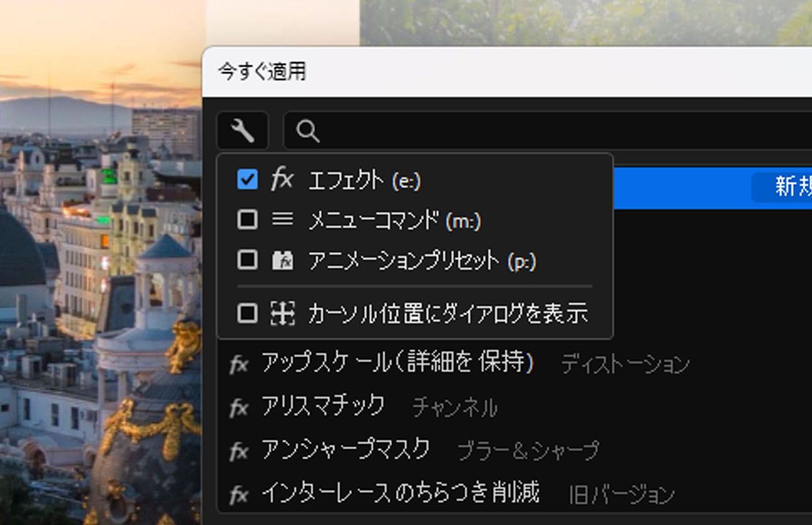Click fx icon of アリスマチック row
Viewport: 812px width, 525px height.
pos(239,408)
